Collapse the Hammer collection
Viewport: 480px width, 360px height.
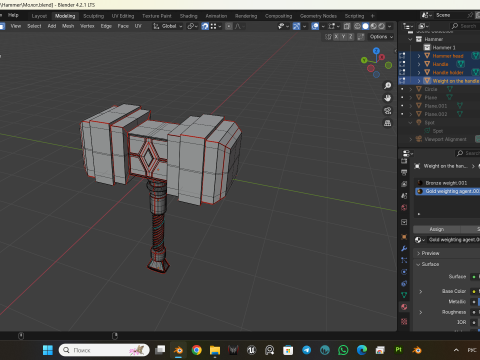click(x=410, y=39)
